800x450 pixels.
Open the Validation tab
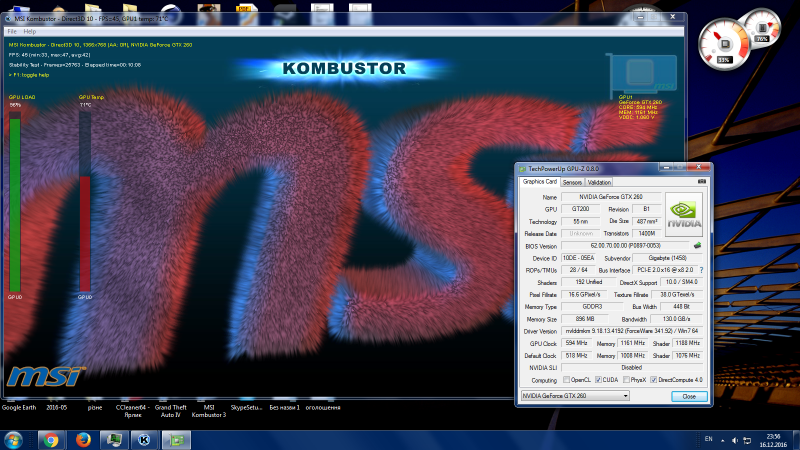pyautogui.click(x=599, y=183)
